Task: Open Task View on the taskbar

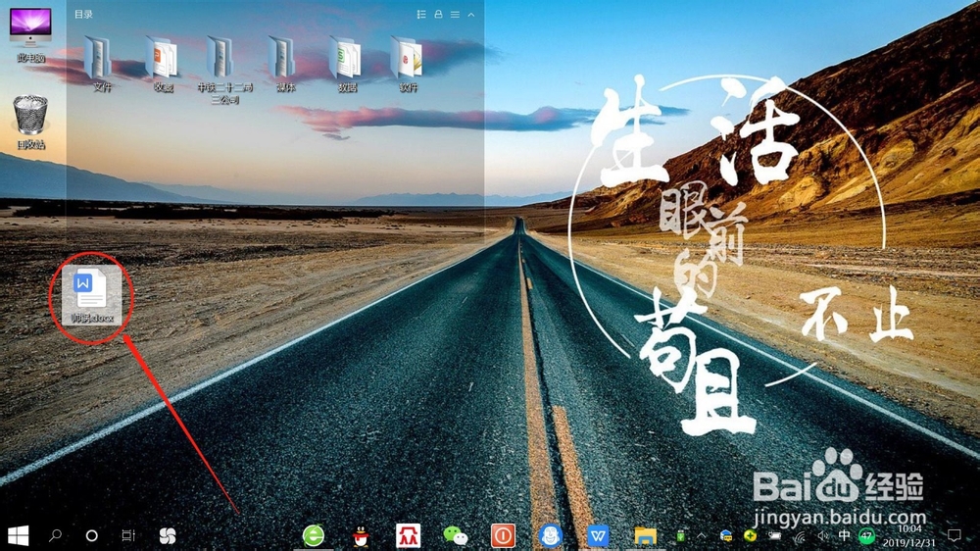Action: (x=128, y=535)
